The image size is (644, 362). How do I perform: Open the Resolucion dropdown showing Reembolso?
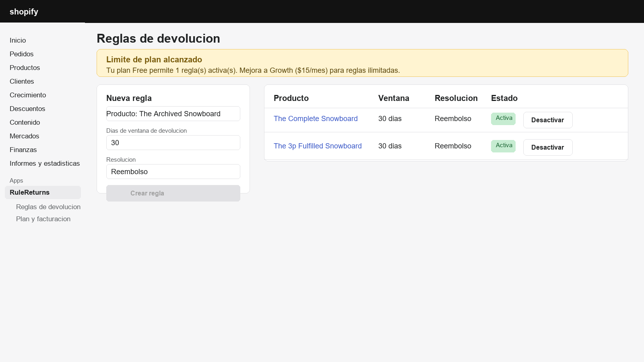173,172
